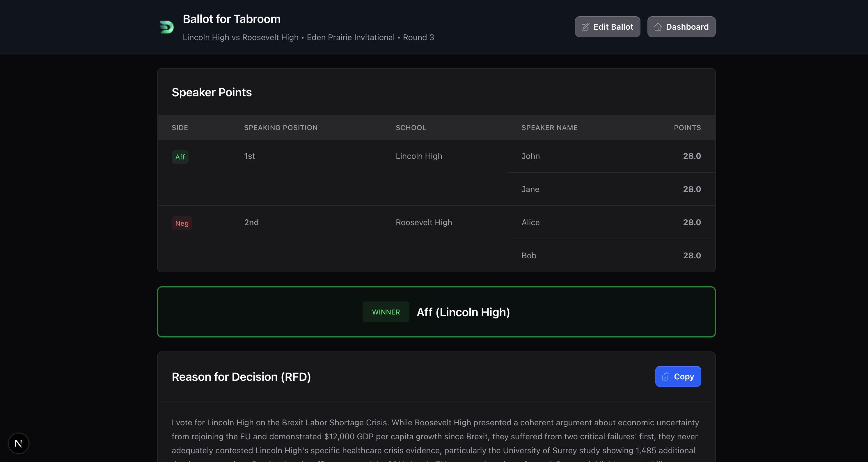This screenshot has height=462, width=868.
Task: Select the Speaker Points section header
Action: [x=212, y=92]
